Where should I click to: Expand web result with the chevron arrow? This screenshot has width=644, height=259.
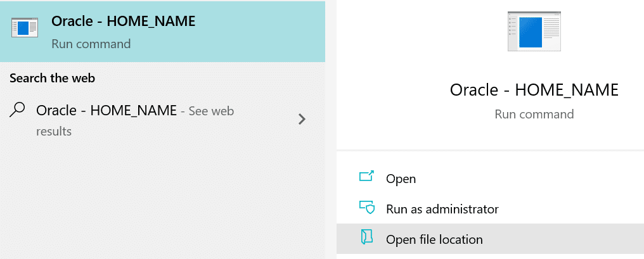302,119
